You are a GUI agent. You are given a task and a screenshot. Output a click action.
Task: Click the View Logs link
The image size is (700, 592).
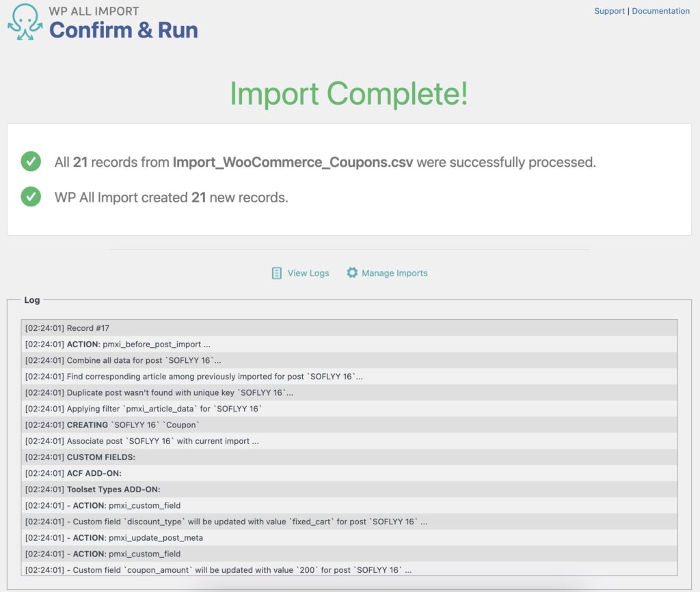click(x=308, y=272)
